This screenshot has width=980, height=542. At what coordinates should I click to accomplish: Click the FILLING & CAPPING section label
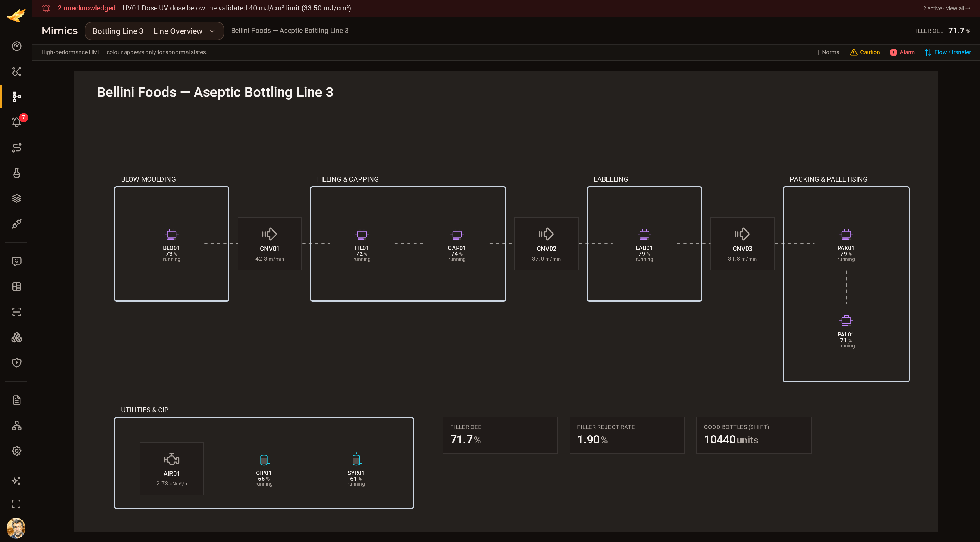[348, 179]
